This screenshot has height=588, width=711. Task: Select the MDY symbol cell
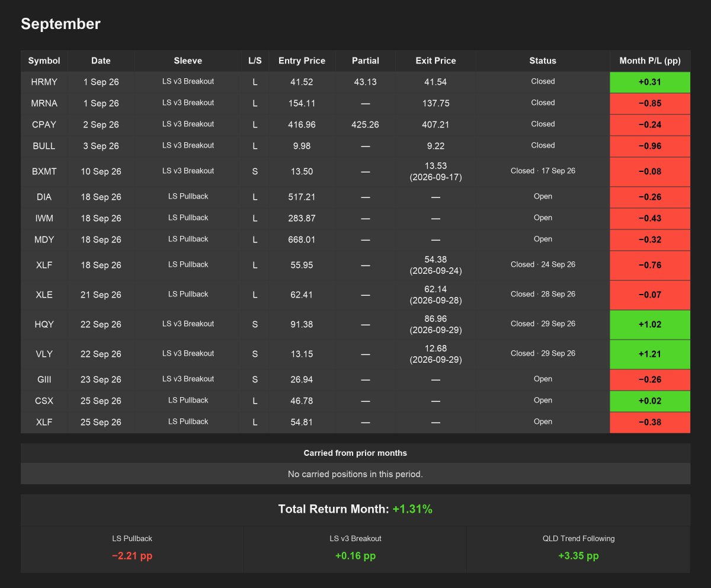44,239
